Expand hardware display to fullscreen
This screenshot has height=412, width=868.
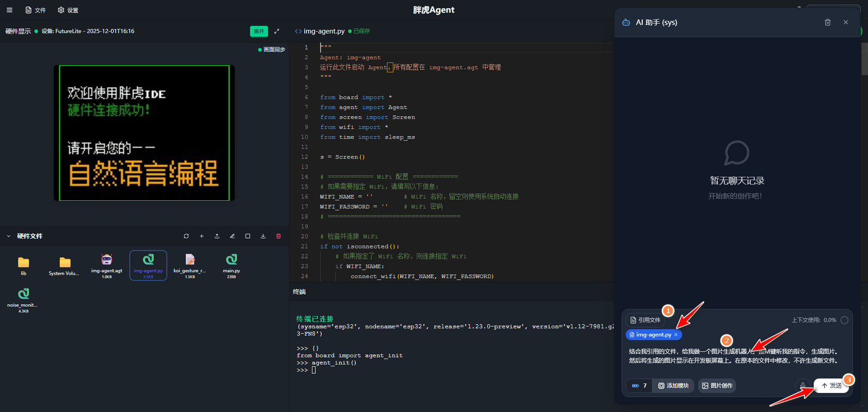tap(277, 31)
